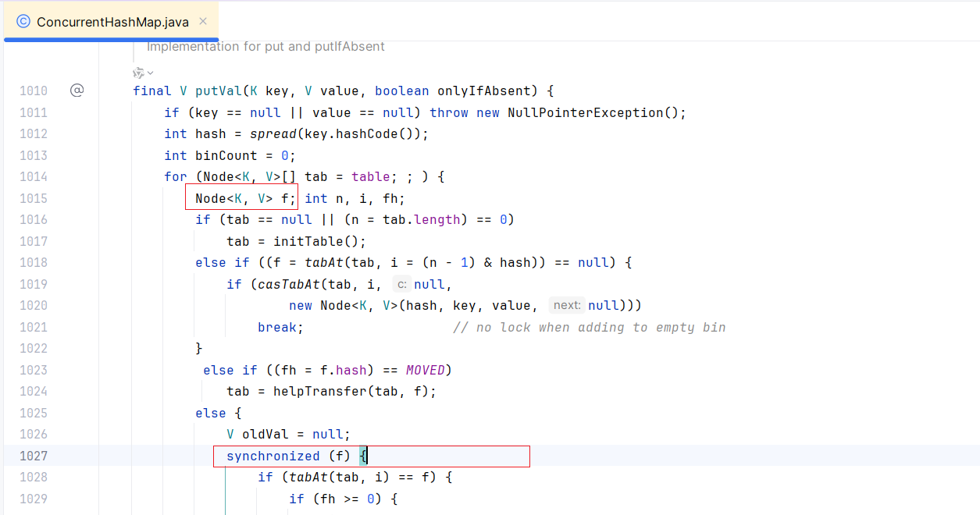Click line number 1027 in the gutter
Viewport: 980px width, 515px height.
[x=34, y=456]
